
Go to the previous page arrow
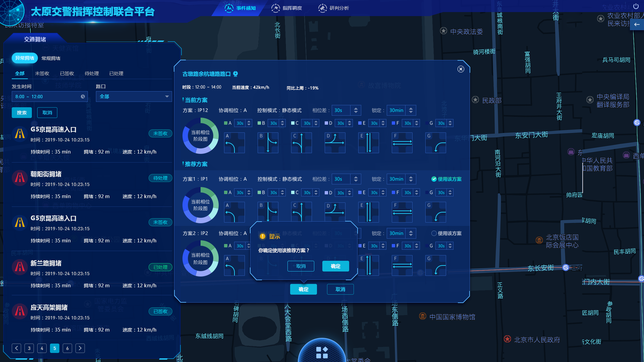(16, 348)
